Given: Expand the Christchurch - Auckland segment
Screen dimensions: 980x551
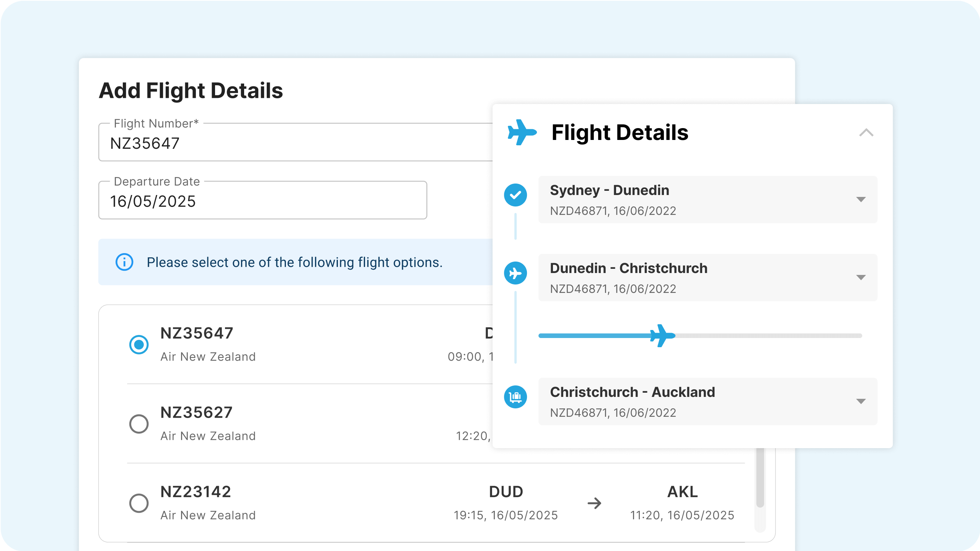Looking at the screenshot, I should [861, 401].
